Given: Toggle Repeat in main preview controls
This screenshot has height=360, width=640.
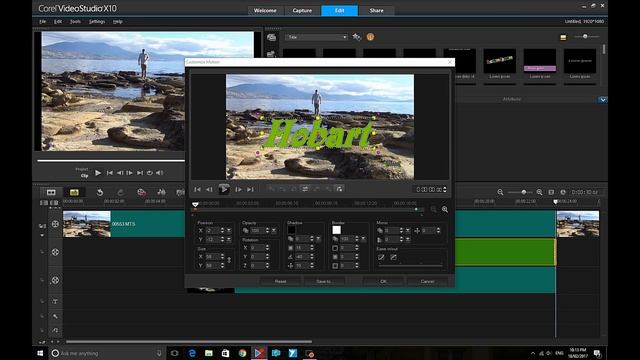Looking at the screenshot, I should [x=150, y=173].
